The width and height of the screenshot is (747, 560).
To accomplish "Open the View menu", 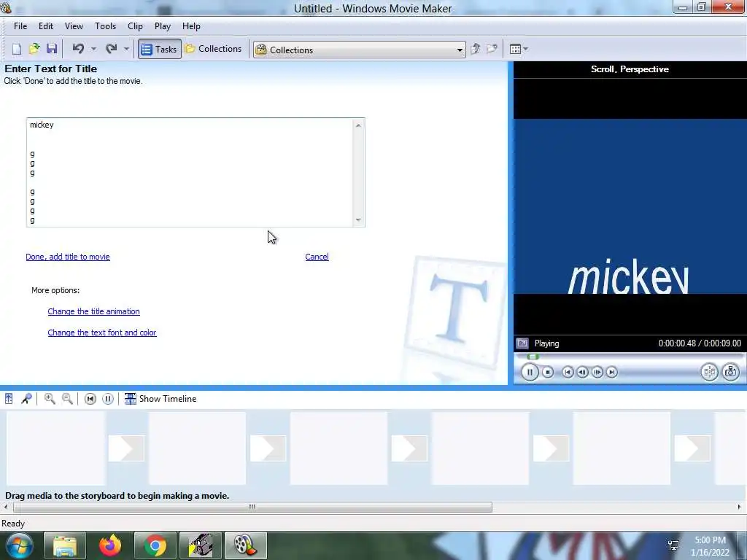I will pos(74,26).
